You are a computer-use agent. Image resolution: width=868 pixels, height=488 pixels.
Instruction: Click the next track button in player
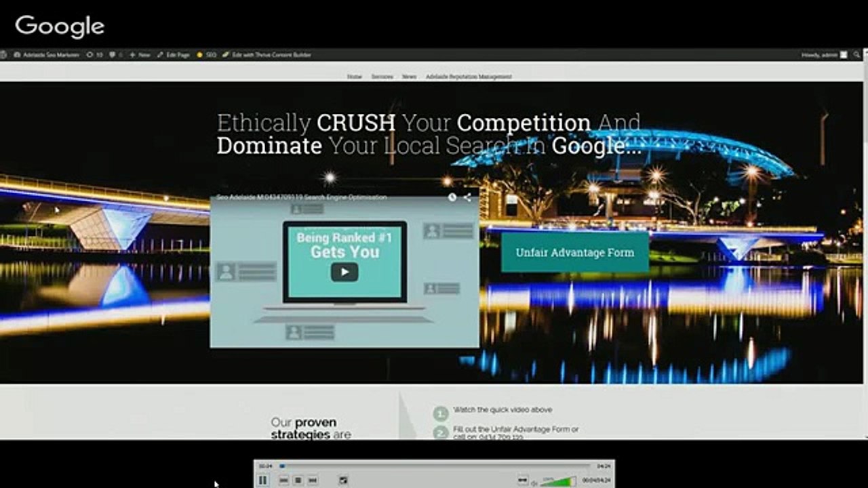[312, 480]
